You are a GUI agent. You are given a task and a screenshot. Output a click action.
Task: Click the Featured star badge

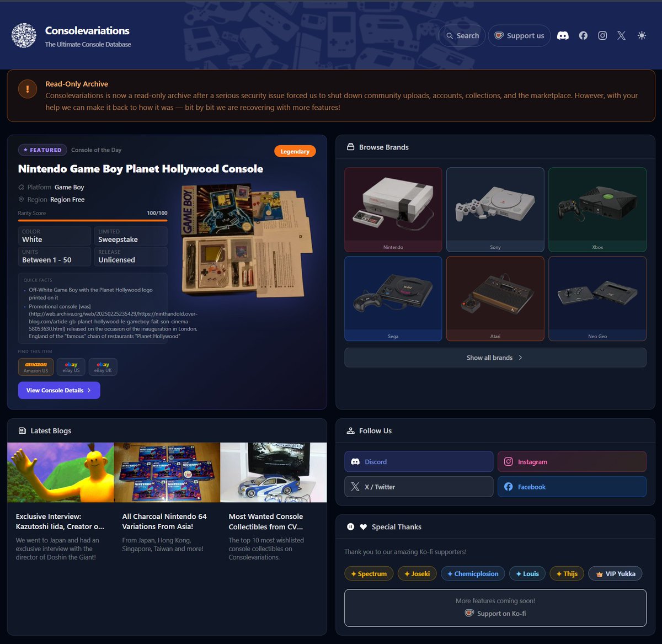pyautogui.click(x=42, y=150)
